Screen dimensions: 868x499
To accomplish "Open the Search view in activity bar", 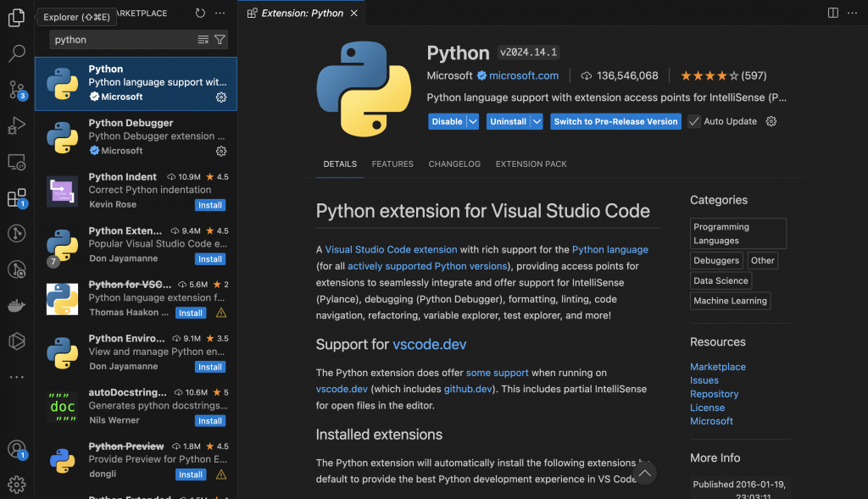I will coord(17,53).
